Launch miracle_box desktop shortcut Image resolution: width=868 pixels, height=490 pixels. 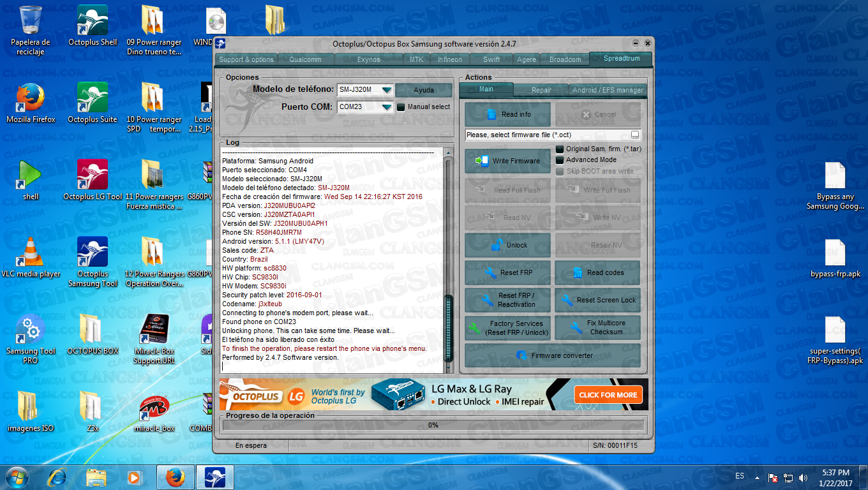tap(154, 413)
